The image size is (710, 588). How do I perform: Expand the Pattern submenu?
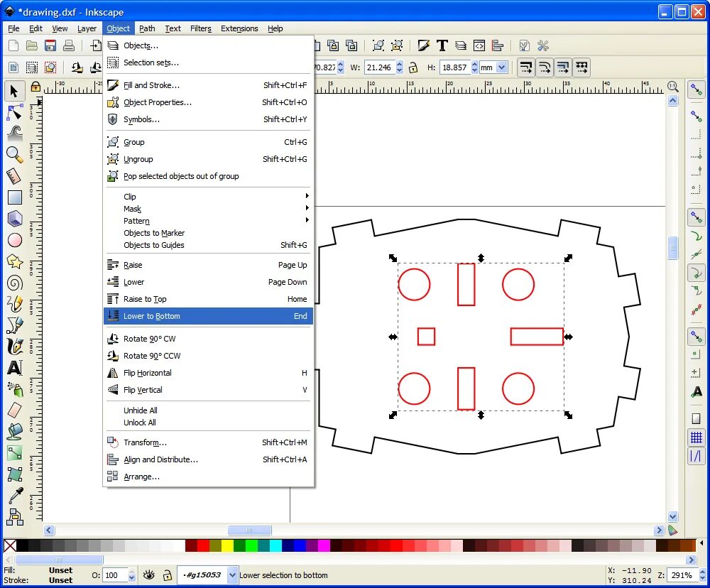(208, 221)
